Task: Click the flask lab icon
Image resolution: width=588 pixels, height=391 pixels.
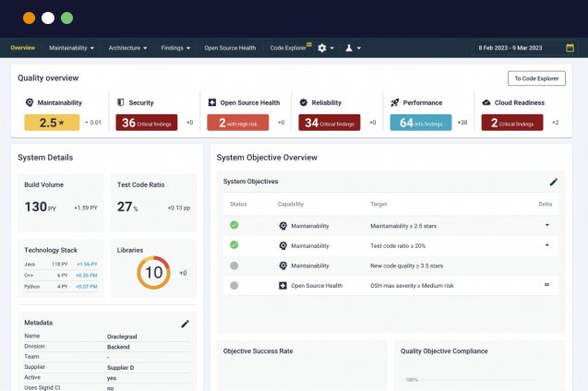Action: [349, 48]
